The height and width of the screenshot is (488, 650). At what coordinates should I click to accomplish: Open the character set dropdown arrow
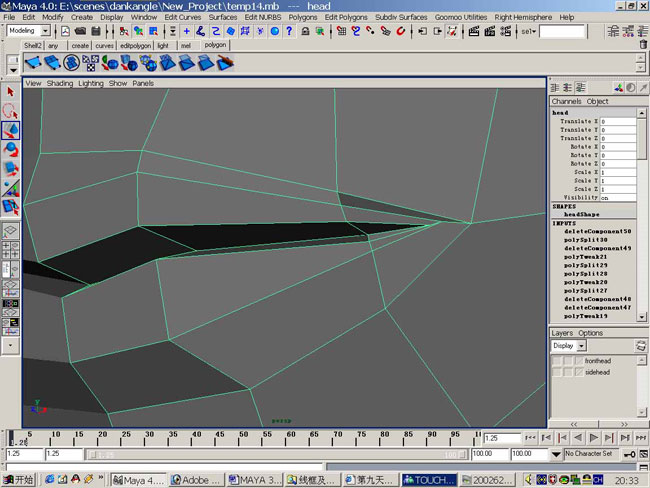pyautogui.click(x=556, y=454)
